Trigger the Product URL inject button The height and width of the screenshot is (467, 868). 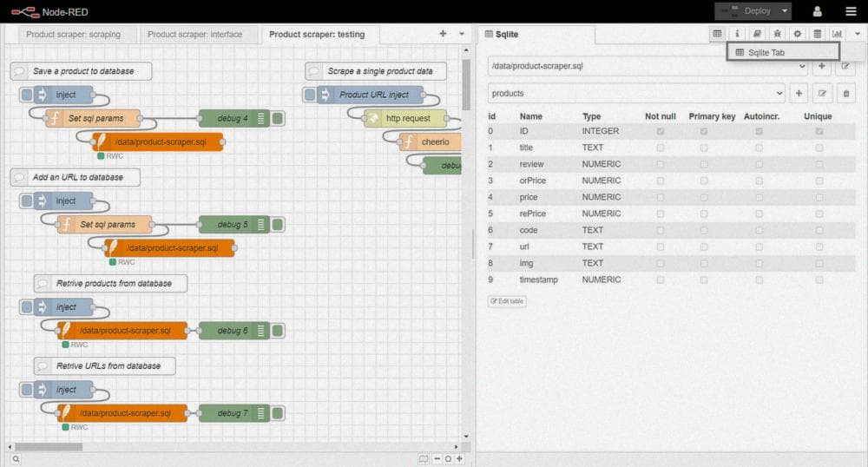(310, 95)
